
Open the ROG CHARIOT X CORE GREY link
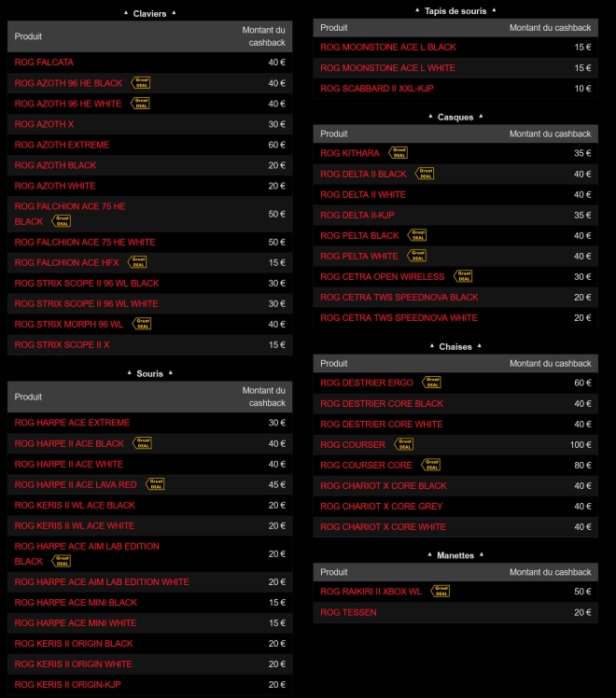(x=382, y=506)
